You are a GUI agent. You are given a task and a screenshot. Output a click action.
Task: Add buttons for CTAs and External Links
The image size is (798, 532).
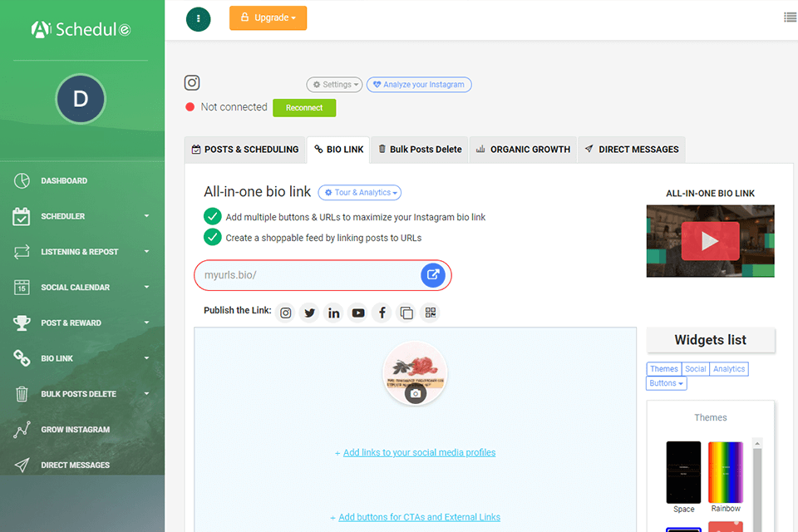pos(419,517)
